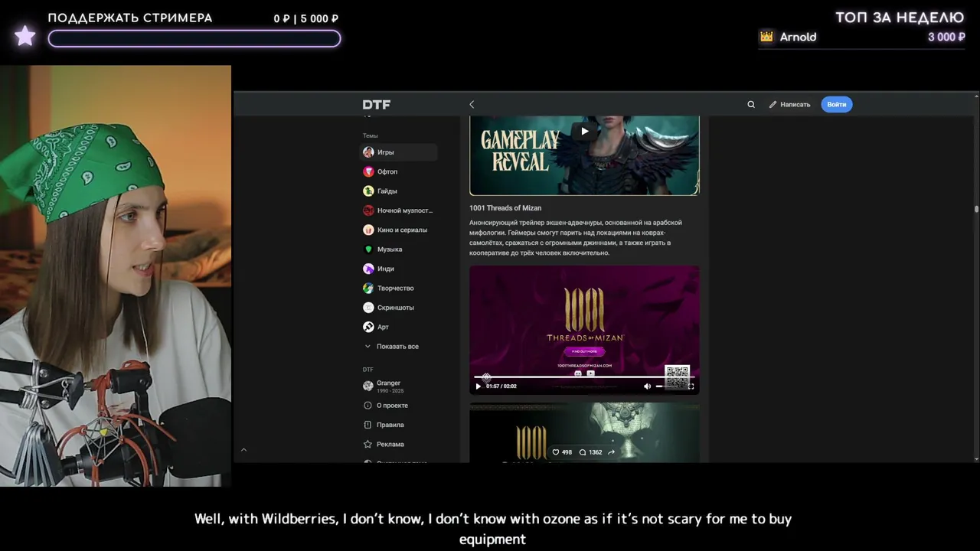The width and height of the screenshot is (980, 551).
Task: Click the Написать write-post button
Action: (x=789, y=105)
